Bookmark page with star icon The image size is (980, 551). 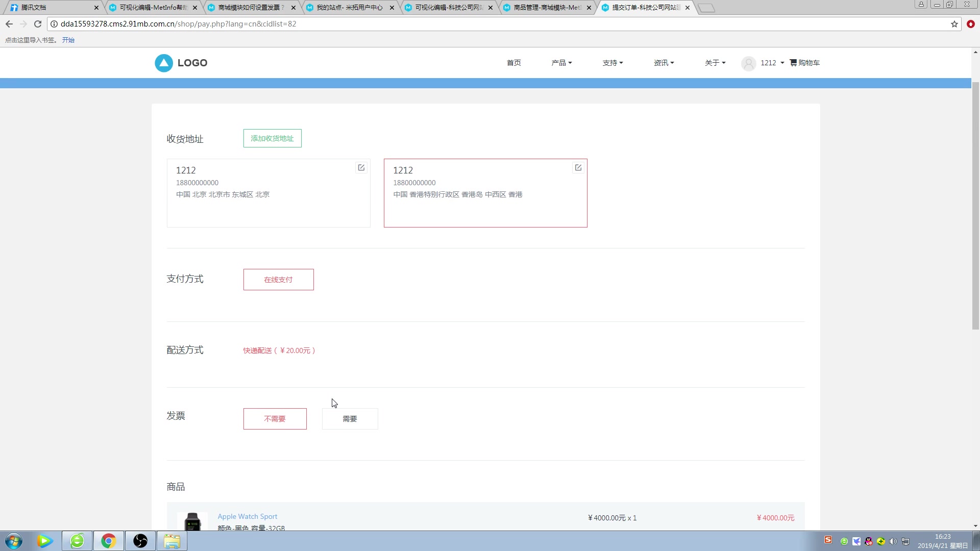[x=954, y=24]
